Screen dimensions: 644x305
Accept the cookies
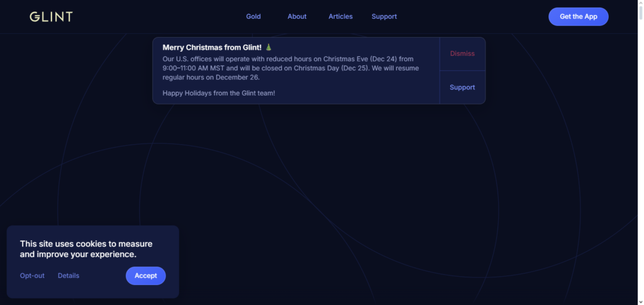145,275
